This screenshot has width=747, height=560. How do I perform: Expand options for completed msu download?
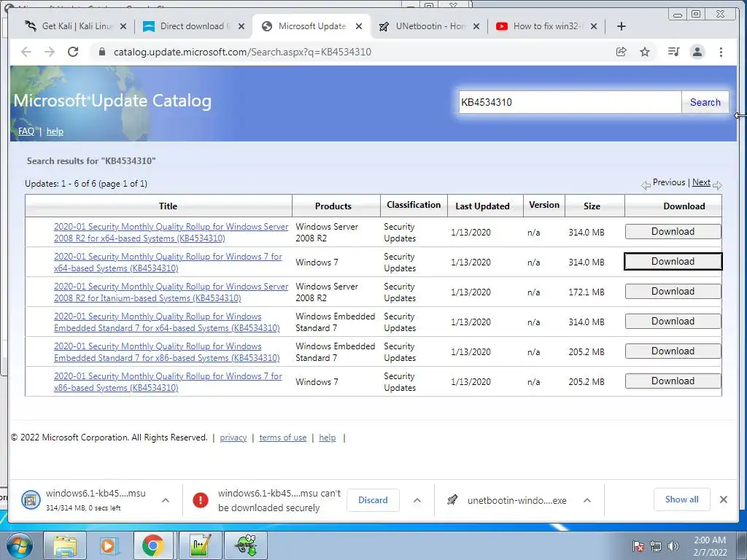point(166,500)
